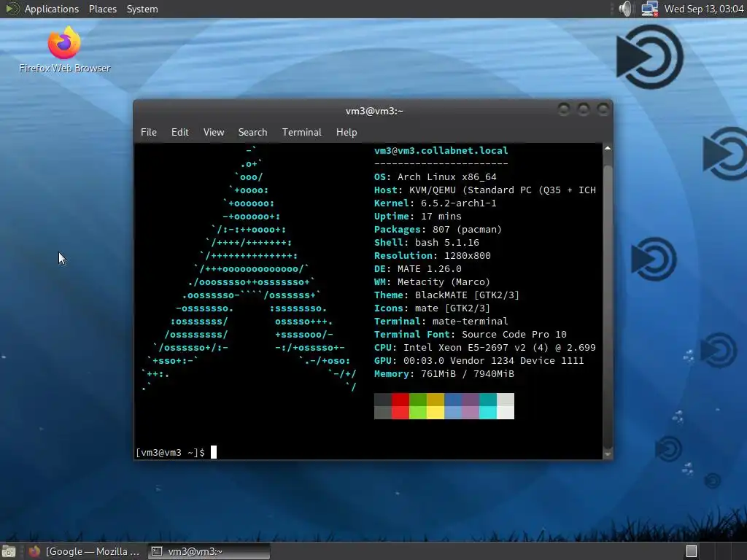Click the Uptime: 17 mins line
This screenshot has height=560, width=747.
(418, 216)
